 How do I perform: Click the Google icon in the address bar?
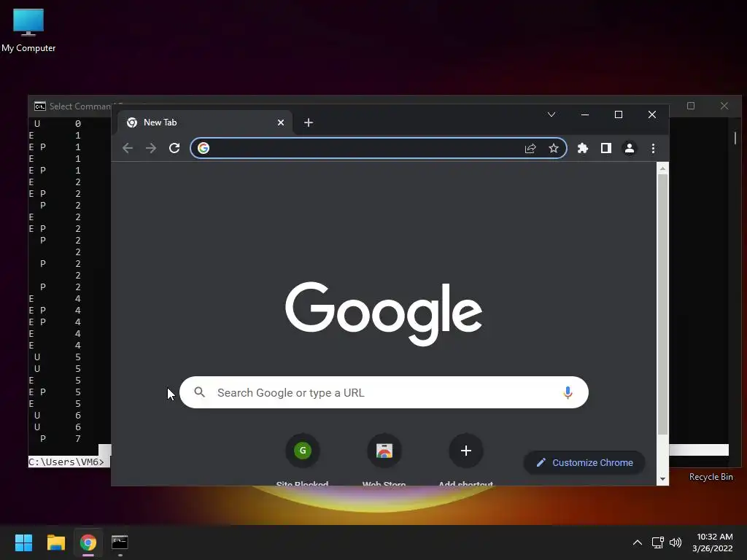pyautogui.click(x=204, y=148)
